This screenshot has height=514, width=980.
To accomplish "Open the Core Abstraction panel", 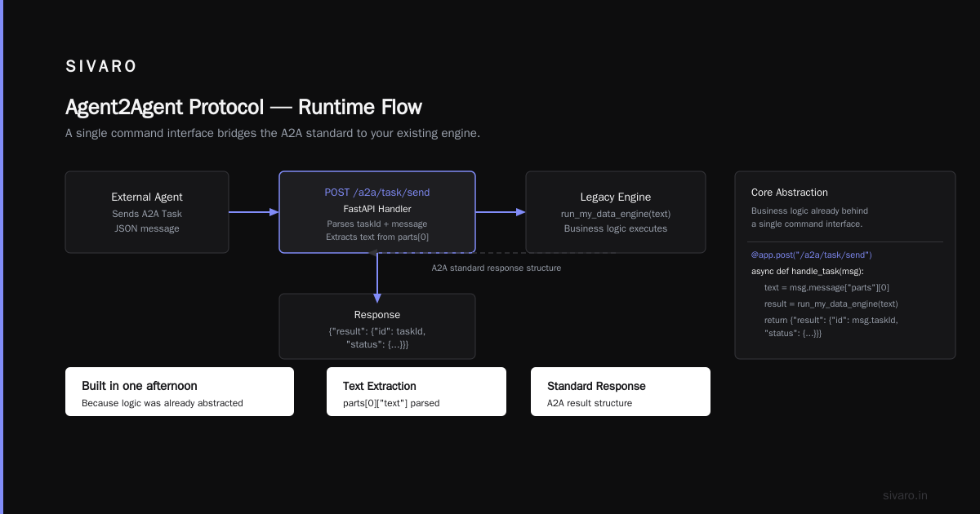I will pos(845,265).
